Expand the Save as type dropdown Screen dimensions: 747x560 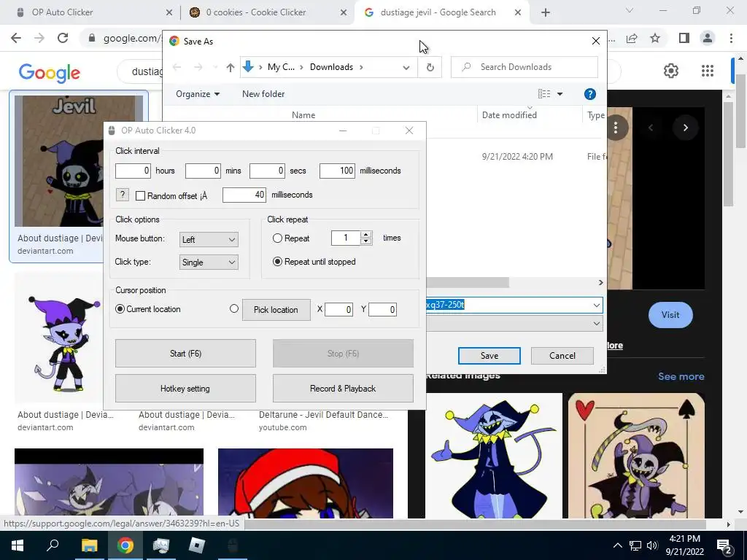click(x=597, y=324)
